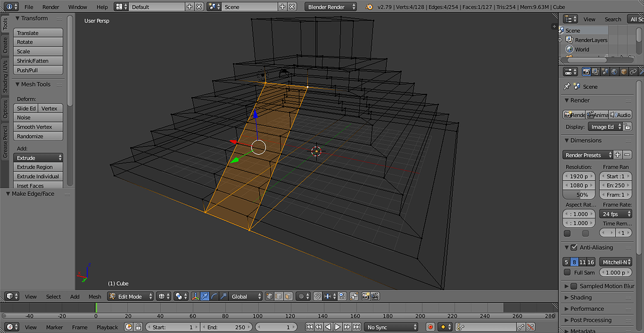The image size is (644, 333).
Task: Open the Render Presets dropdown
Action: click(587, 155)
